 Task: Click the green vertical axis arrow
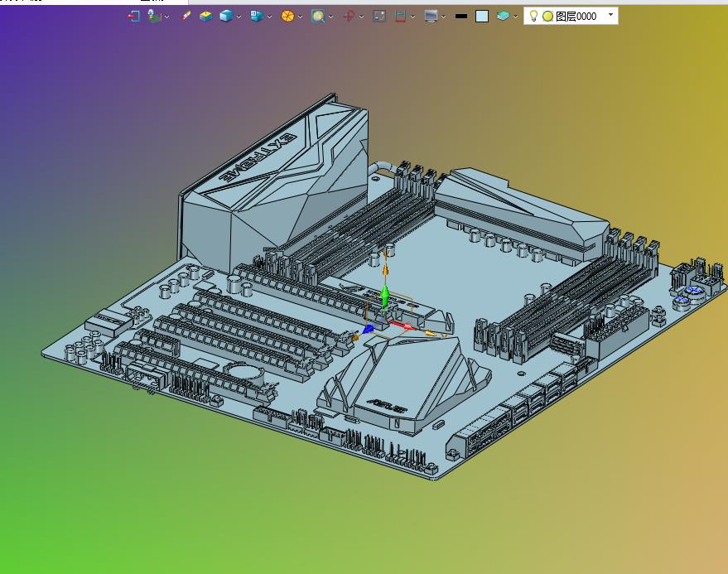tap(385, 296)
